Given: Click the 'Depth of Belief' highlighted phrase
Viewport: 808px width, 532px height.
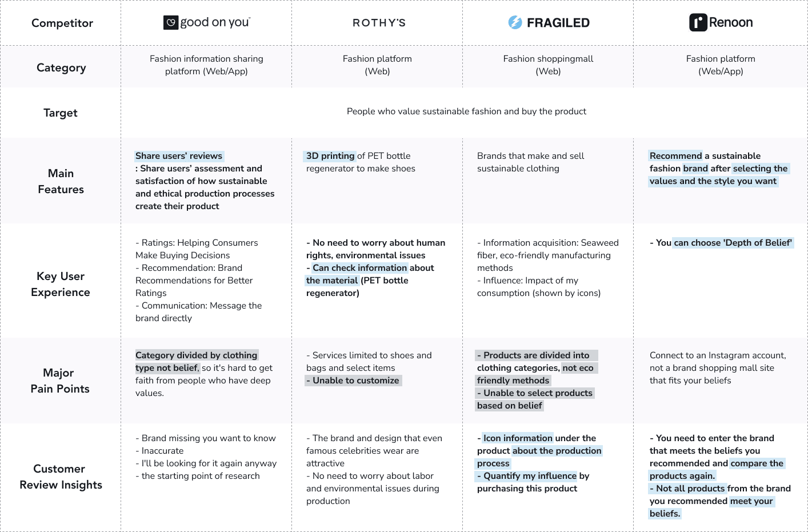Looking at the screenshot, I should pos(757,243).
